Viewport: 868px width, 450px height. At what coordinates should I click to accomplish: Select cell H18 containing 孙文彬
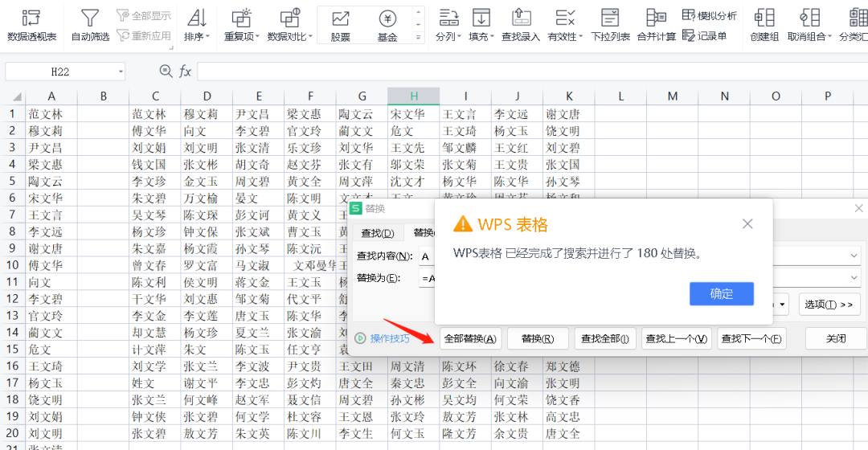coord(414,399)
